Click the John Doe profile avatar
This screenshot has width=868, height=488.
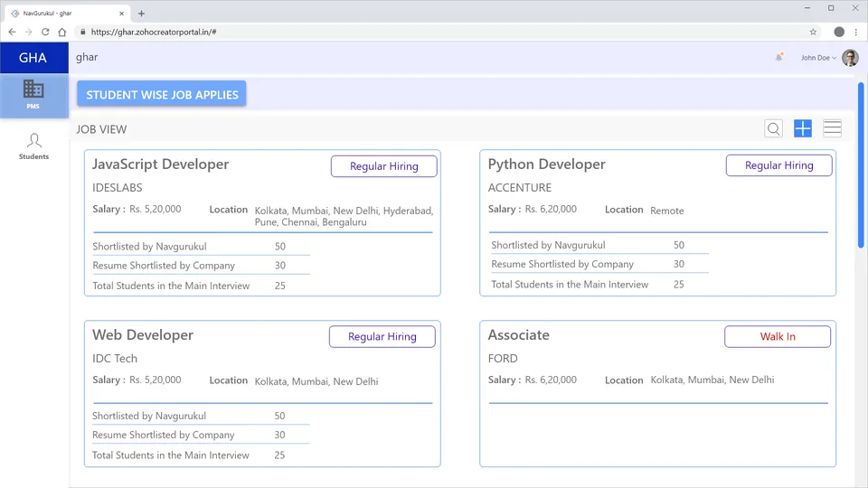point(850,57)
